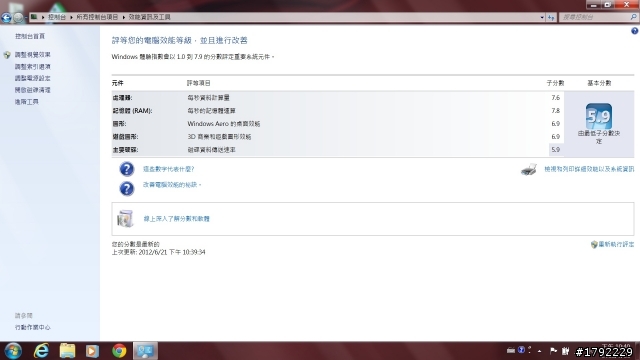Click the magnifier icon in search box

(x=633, y=17)
